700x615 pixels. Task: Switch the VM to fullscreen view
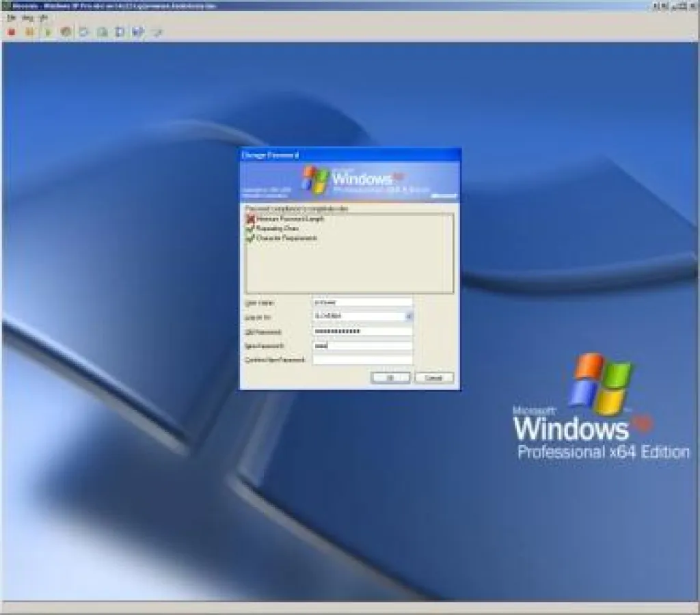(x=157, y=31)
